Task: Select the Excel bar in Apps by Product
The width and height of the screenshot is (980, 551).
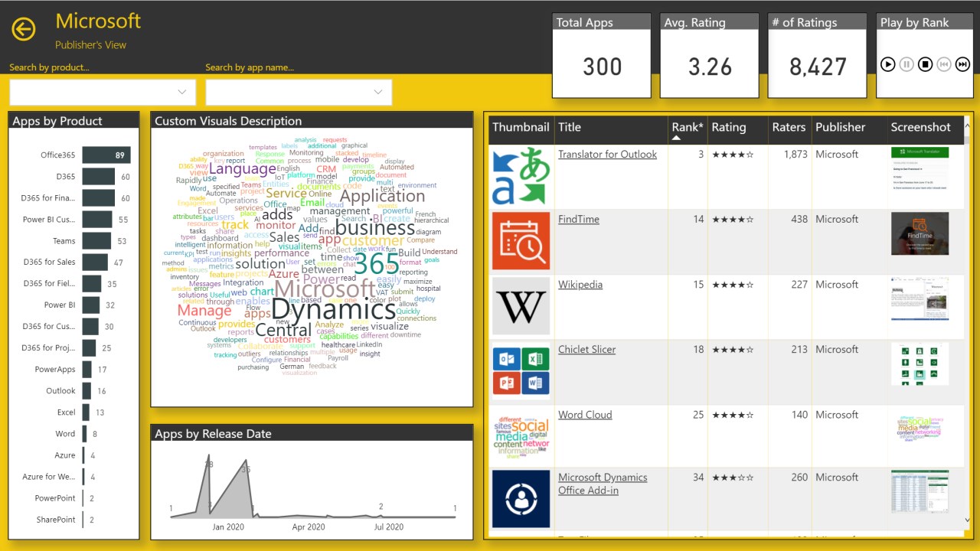Action: (86, 412)
